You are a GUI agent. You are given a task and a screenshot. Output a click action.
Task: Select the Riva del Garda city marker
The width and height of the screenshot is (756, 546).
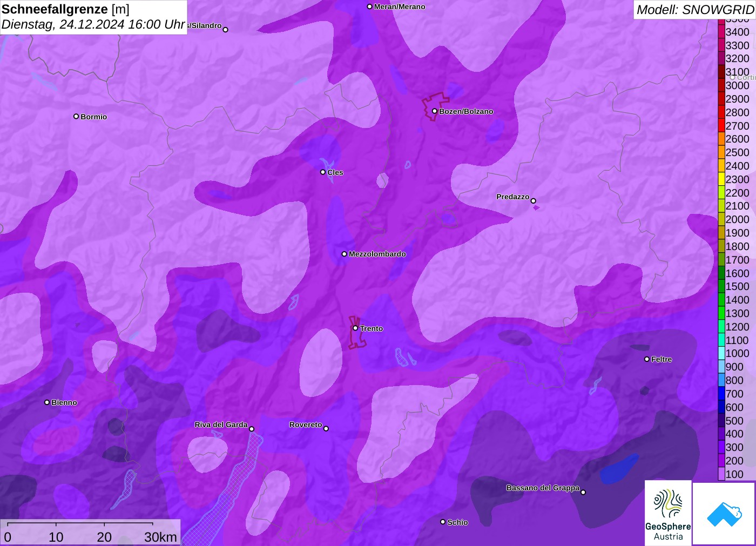pos(252,429)
